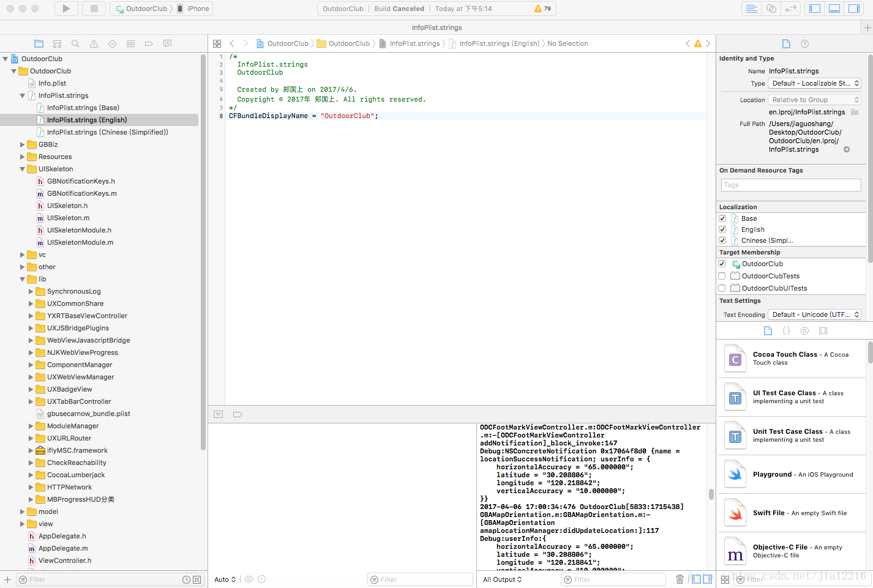Go back in editor history
This screenshot has width=873, height=588.
click(x=232, y=43)
